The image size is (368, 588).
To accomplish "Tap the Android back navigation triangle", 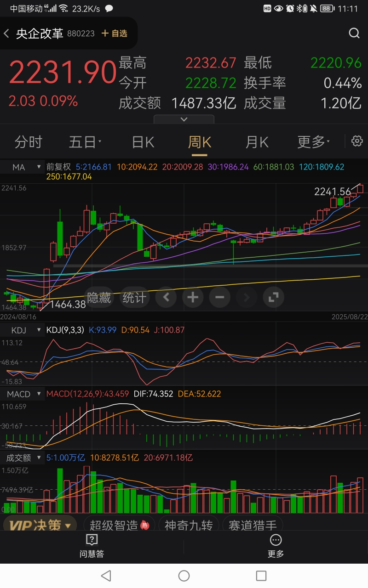I will (x=106, y=576).
